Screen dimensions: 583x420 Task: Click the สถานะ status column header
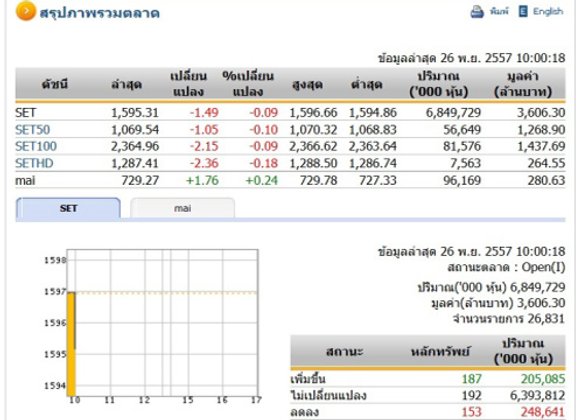click(344, 351)
